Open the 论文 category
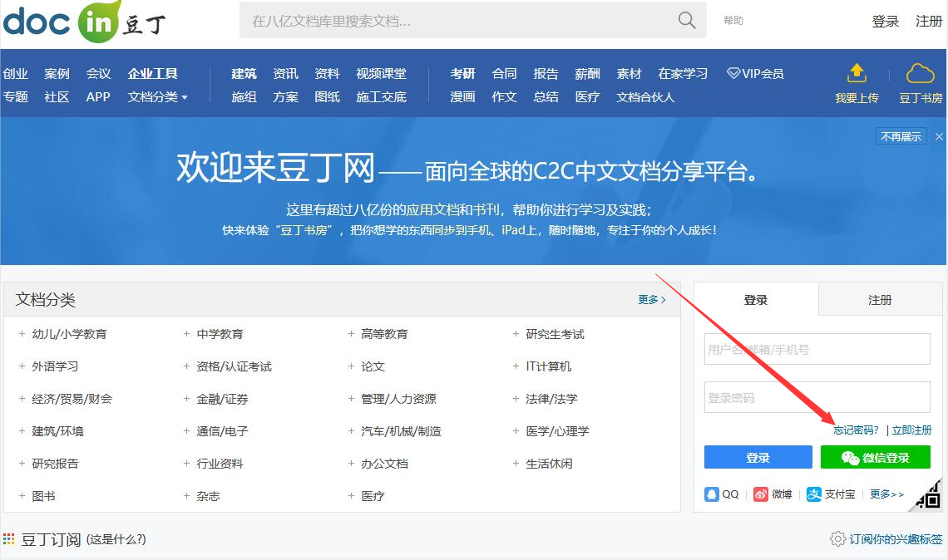Viewport: 948px width, 560px height. click(x=373, y=366)
